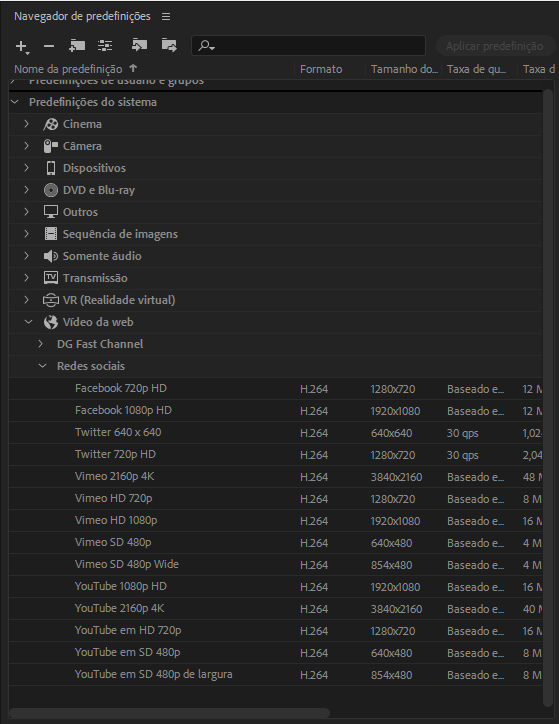Click the VR headset icon
Image resolution: width=559 pixels, height=724 pixels.
51,300
